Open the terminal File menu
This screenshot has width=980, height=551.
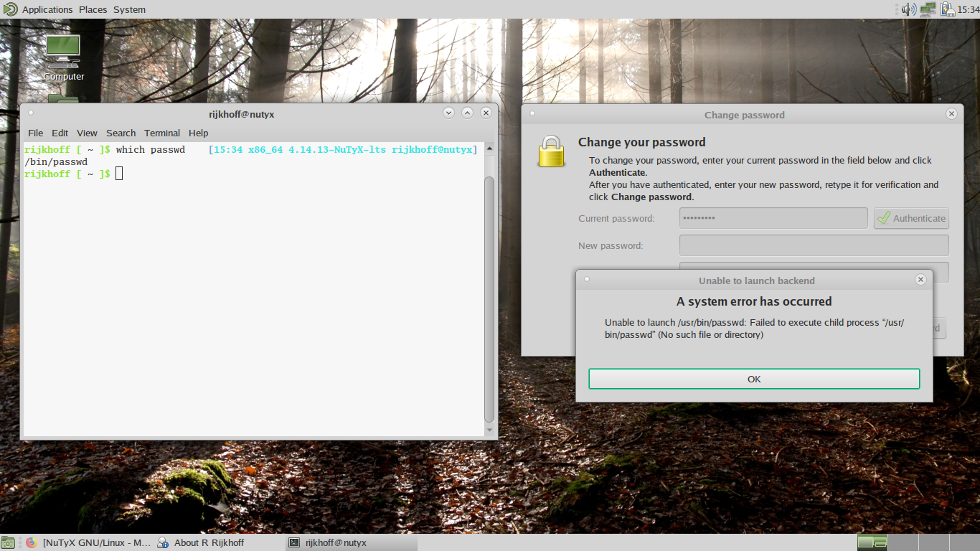[x=36, y=133]
